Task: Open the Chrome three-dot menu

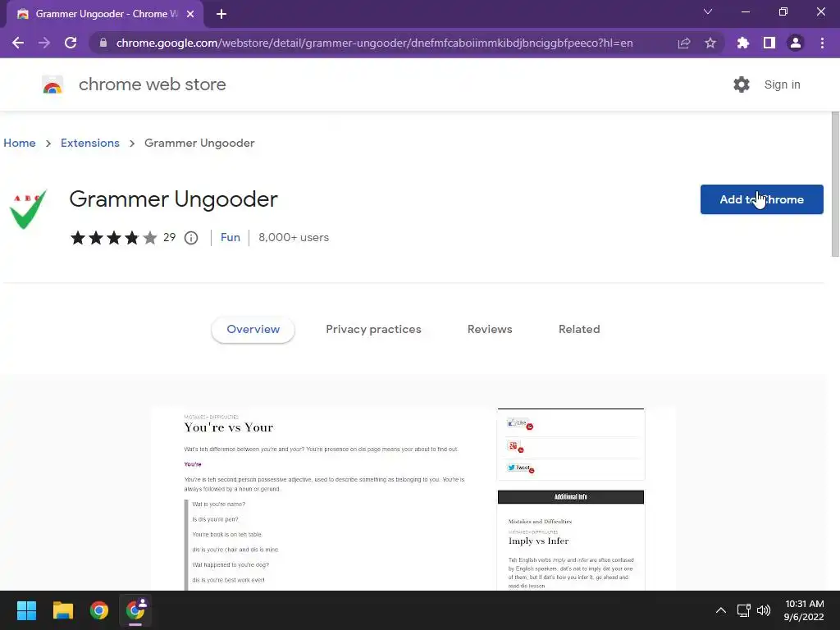Action: tap(822, 43)
